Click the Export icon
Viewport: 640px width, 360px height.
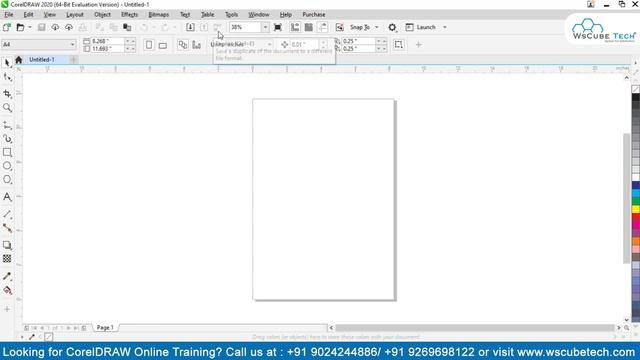coord(204,27)
